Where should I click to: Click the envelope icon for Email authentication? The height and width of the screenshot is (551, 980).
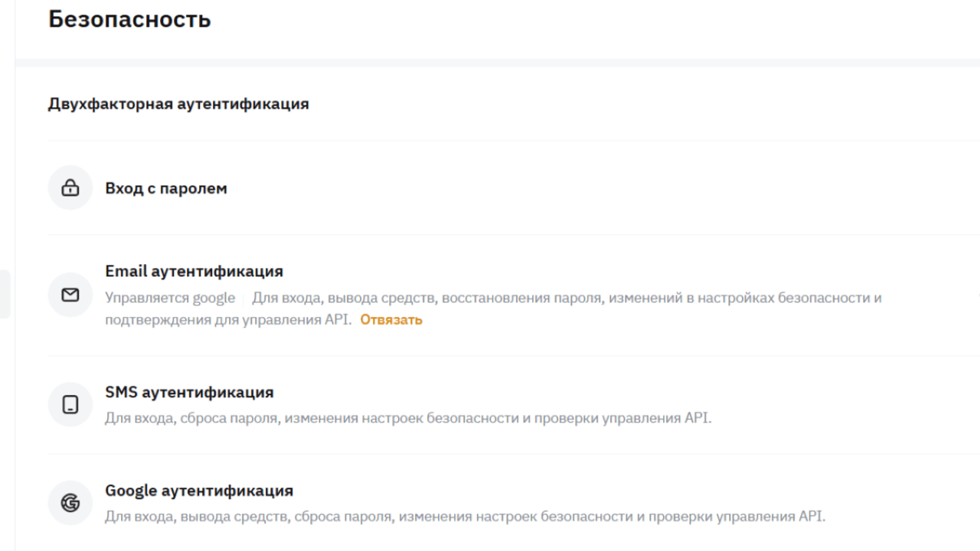click(70, 295)
